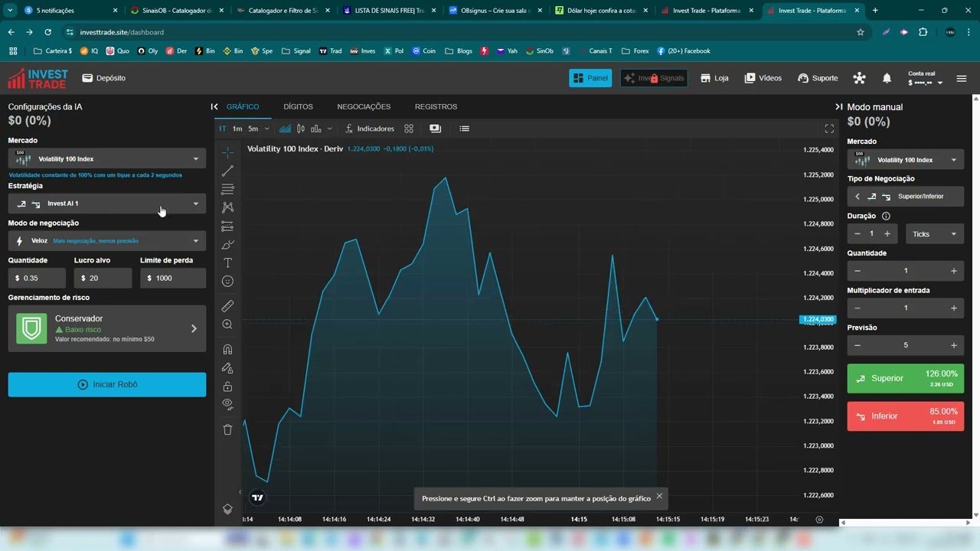Select the area chart style
This screenshot has height=551, width=980.
pos(285,129)
